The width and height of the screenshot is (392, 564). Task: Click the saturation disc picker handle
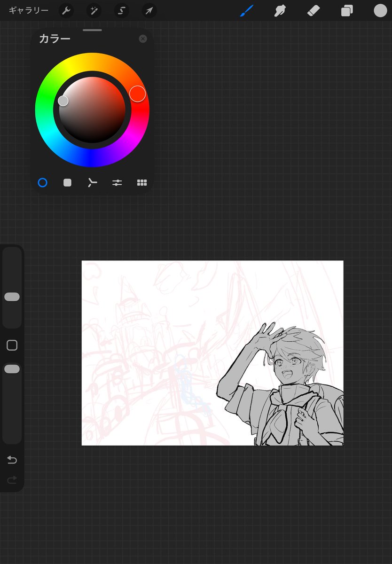tap(63, 100)
